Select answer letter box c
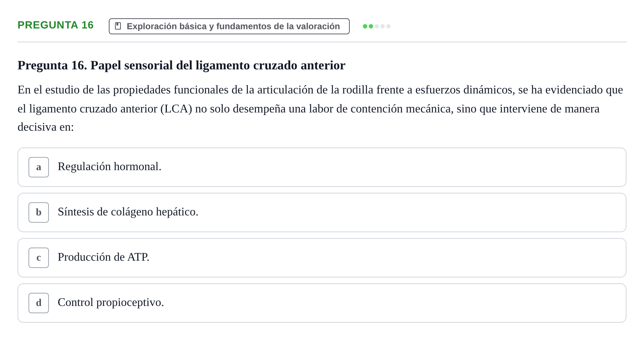 point(39,258)
